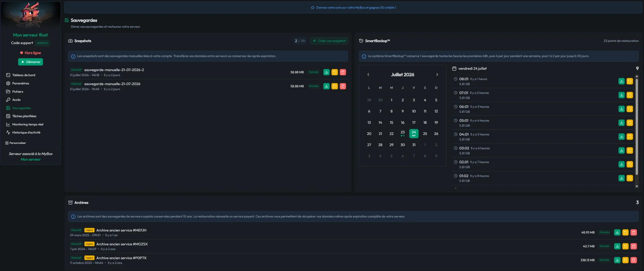Download the 06:01 restore point

pyautogui.click(x=622, y=109)
